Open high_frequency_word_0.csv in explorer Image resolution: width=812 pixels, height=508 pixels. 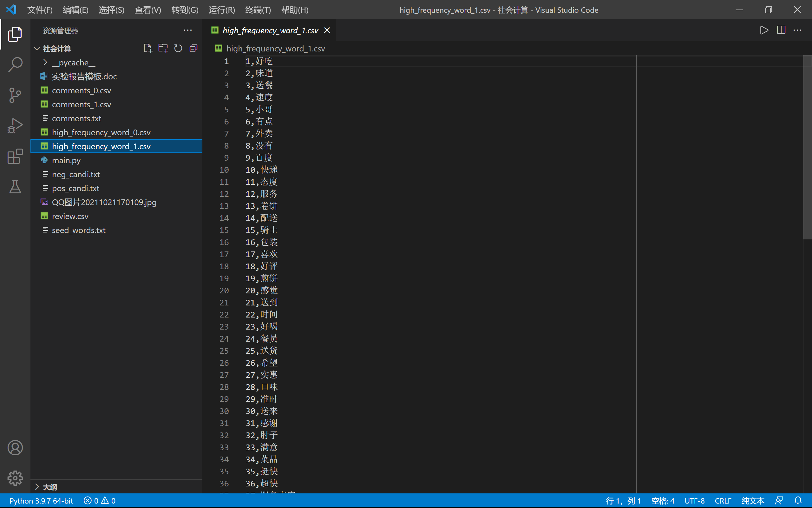click(x=116, y=132)
